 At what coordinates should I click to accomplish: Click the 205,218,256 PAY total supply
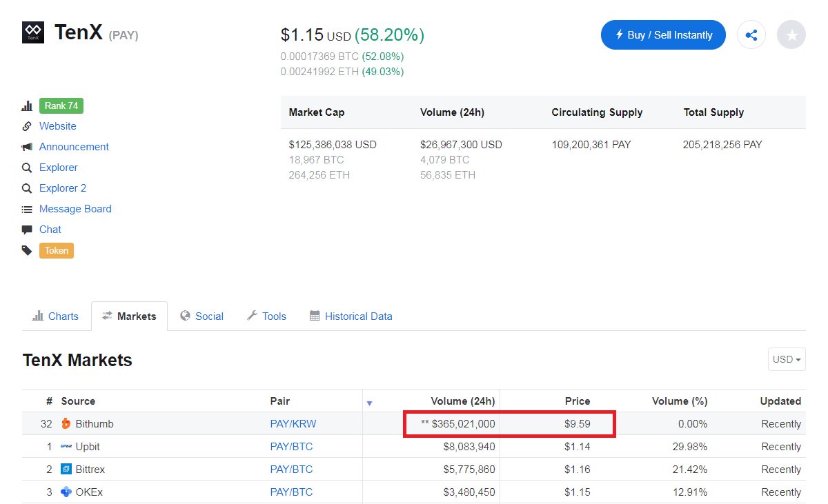point(723,145)
